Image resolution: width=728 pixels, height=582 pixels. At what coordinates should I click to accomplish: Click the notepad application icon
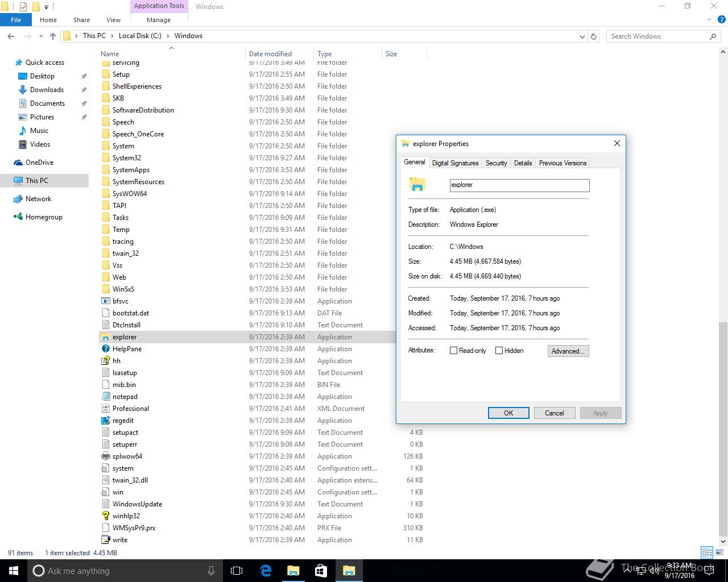(x=105, y=397)
